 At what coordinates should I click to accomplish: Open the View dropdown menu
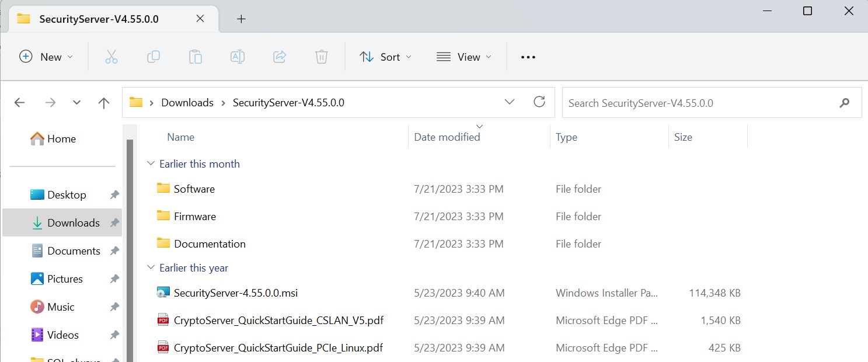[x=464, y=57]
